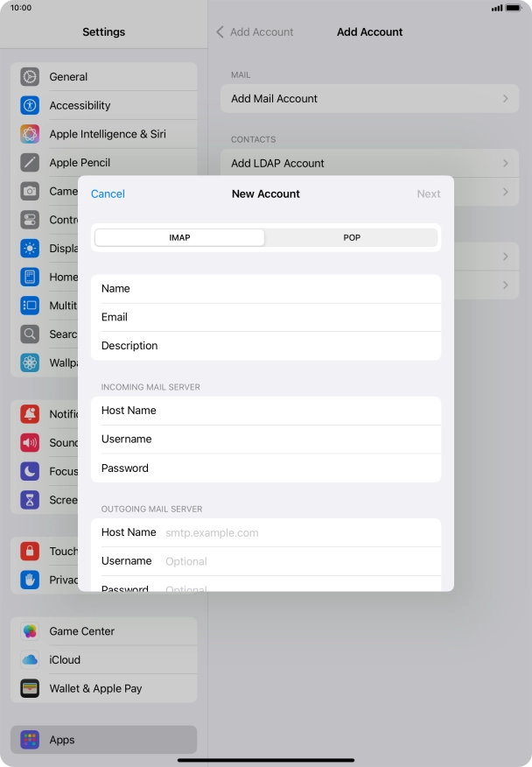532x767 pixels.
Task: Expand Add LDAP Account chevron
Action: [505, 164]
